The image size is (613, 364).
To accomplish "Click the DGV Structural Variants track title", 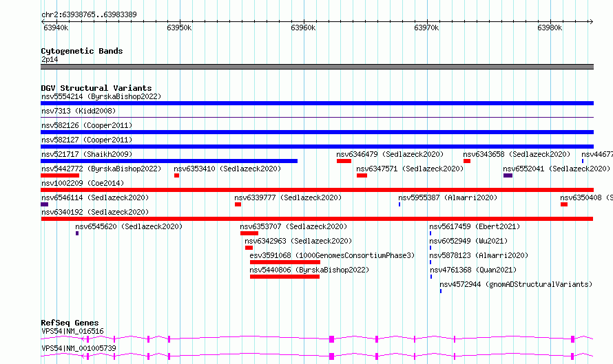I will [x=96, y=88].
